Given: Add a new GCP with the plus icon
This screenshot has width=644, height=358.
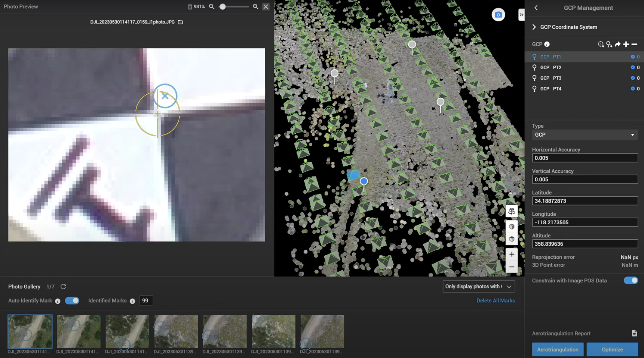Looking at the screenshot, I should [626, 44].
